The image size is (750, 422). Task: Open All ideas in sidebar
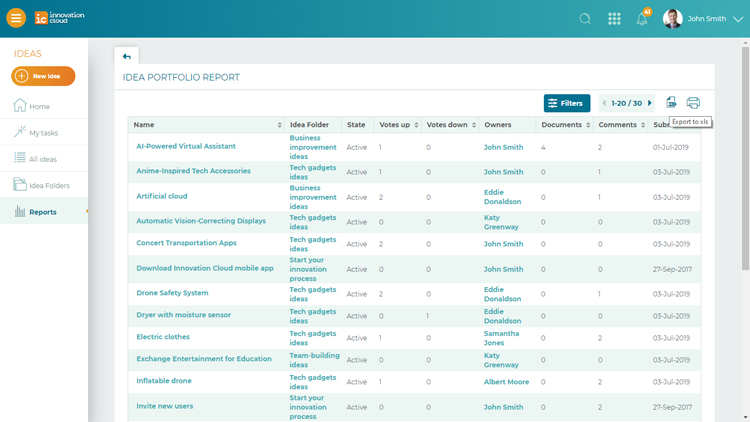pos(43,159)
